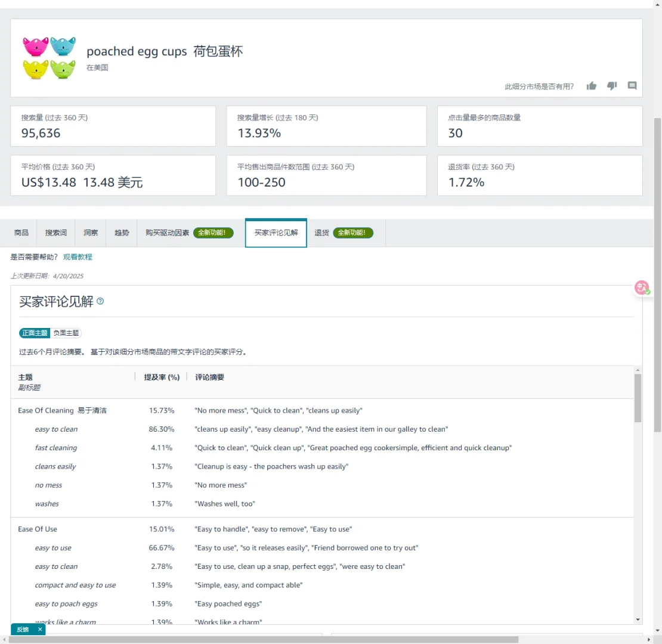The height and width of the screenshot is (644, 662).
Task: Click the 66.67% mention rate value
Action: pos(161,548)
